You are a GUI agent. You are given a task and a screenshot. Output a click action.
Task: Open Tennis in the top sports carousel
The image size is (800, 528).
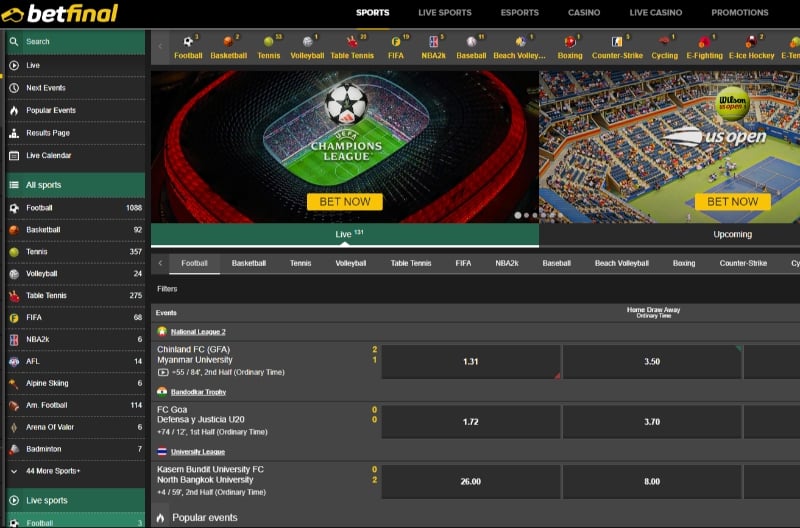point(269,48)
